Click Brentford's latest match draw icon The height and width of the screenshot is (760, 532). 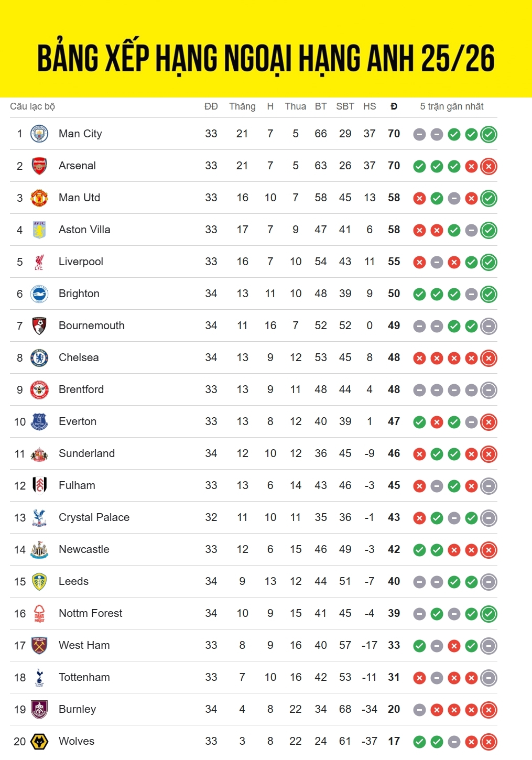coord(488,390)
